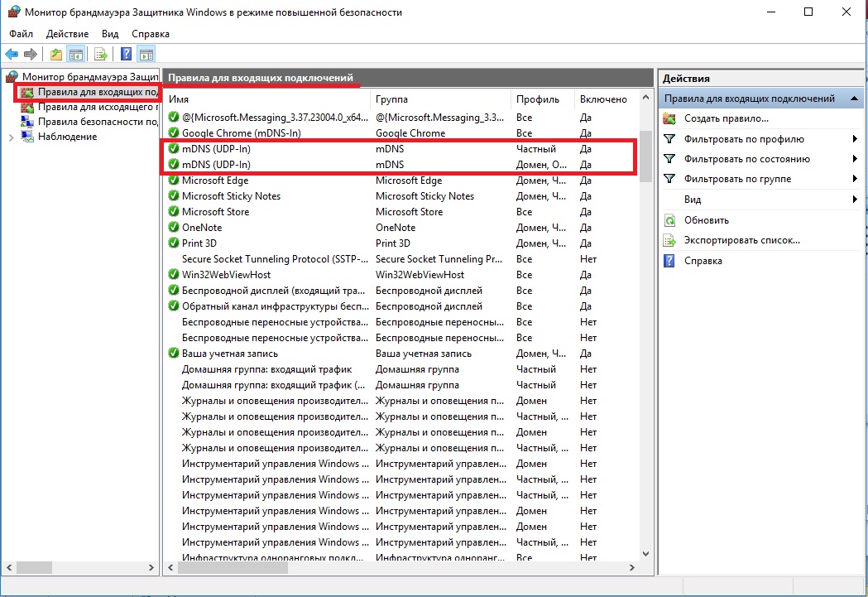Image resolution: width=868 pixels, height=597 pixels.
Task: Open the Вид menu in menu bar
Action: click(x=109, y=34)
